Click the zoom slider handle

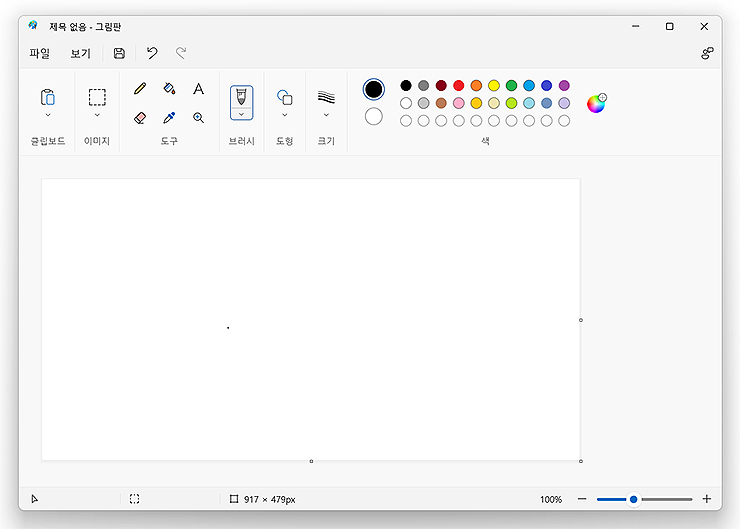tap(633, 499)
